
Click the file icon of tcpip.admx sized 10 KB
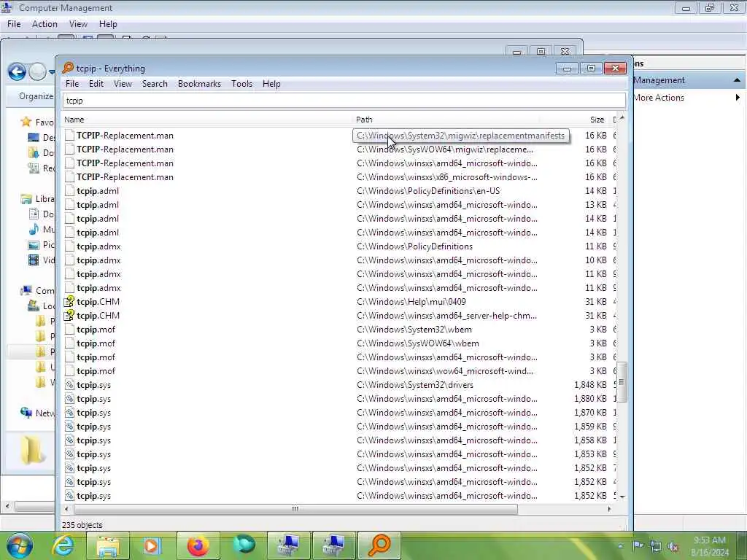(69, 260)
